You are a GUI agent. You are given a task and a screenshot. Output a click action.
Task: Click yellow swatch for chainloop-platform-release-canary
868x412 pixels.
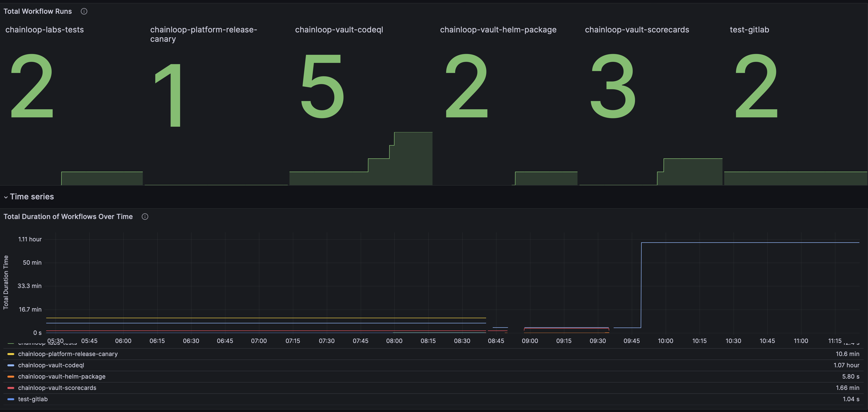point(11,354)
